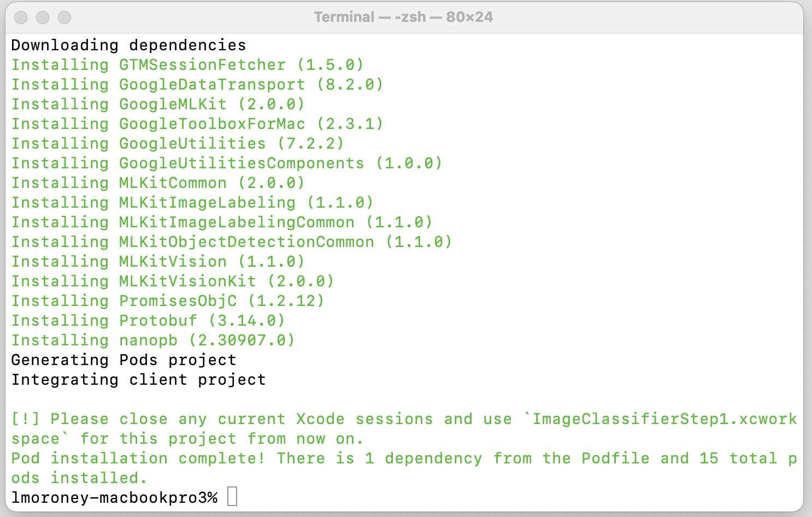The image size is (812, 517).
Task: Click the 'Generating Pods project' line
Action: click(124, 360)
